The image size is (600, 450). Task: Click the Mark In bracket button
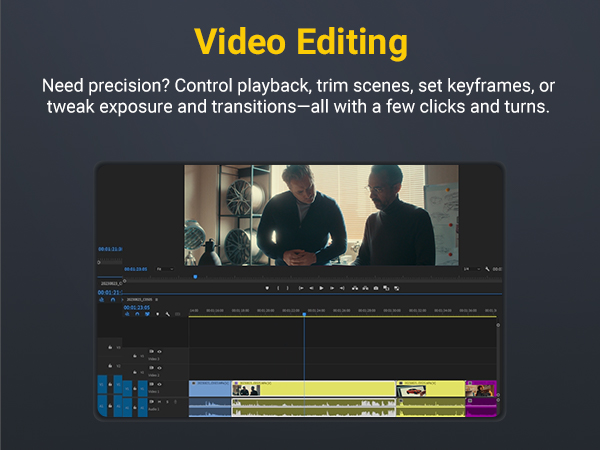tap(278, 288)
